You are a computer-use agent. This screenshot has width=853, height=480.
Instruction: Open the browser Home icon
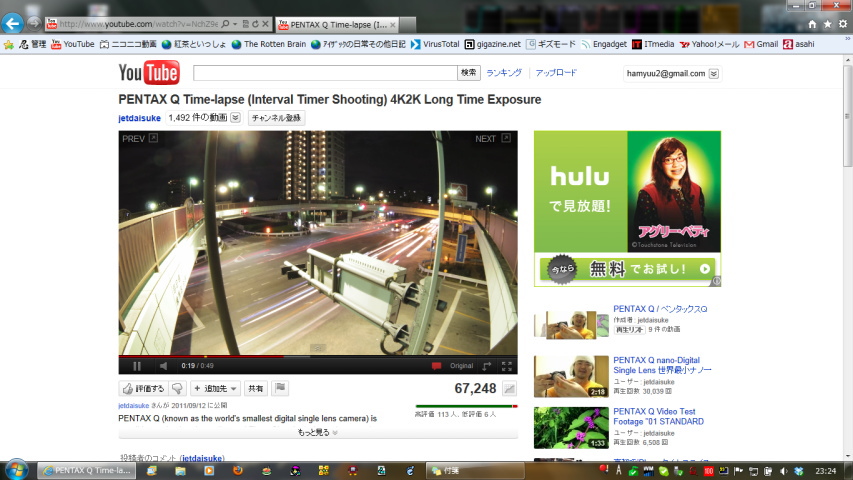click(x=812, y=24)
